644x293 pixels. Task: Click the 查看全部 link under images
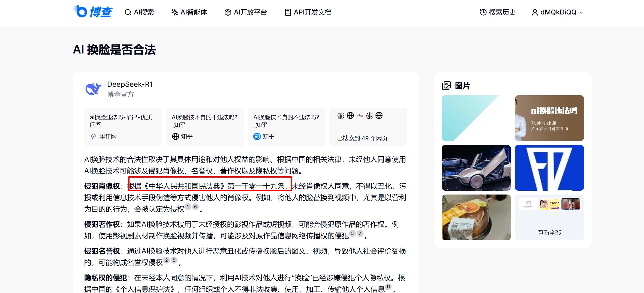coord(549,232)
